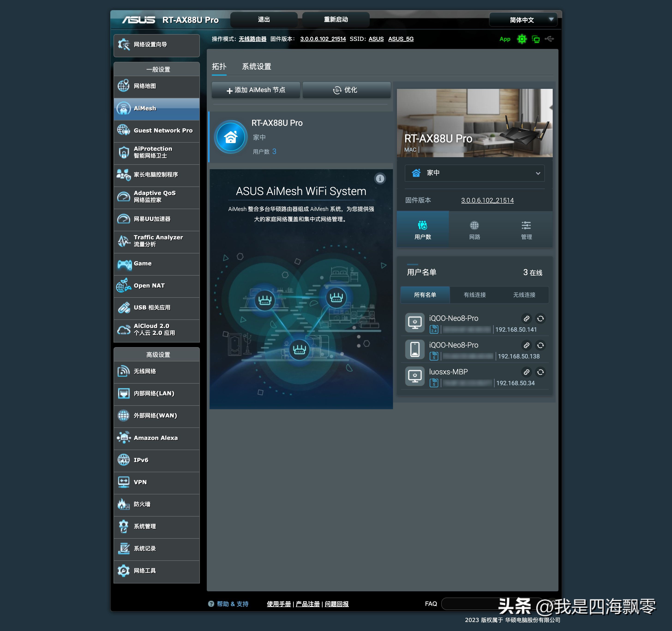Click reconnect icon for luosxs-MBP
This screenshot has height=631, width=672.
(540, 372)
